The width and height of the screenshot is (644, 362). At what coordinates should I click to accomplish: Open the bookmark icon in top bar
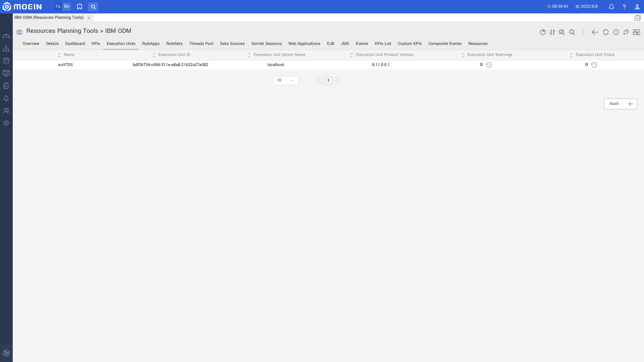pyautogui.click(x=79, y=7)
